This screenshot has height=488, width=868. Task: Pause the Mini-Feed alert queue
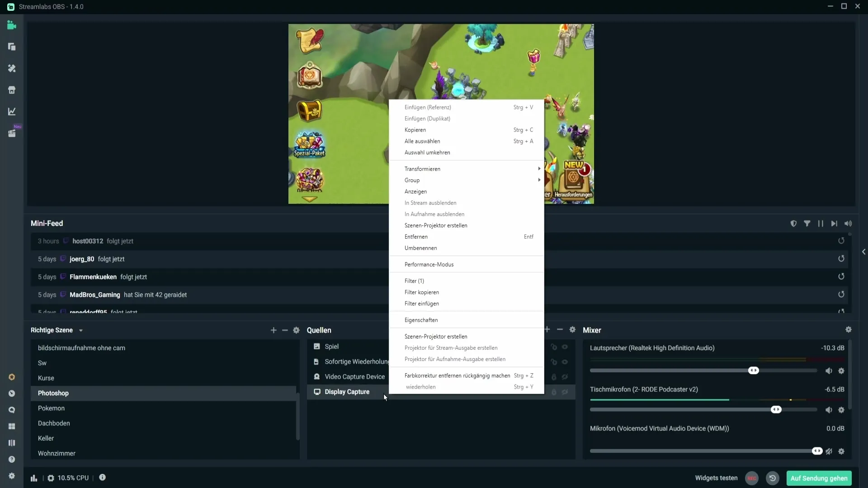[821, 224]
